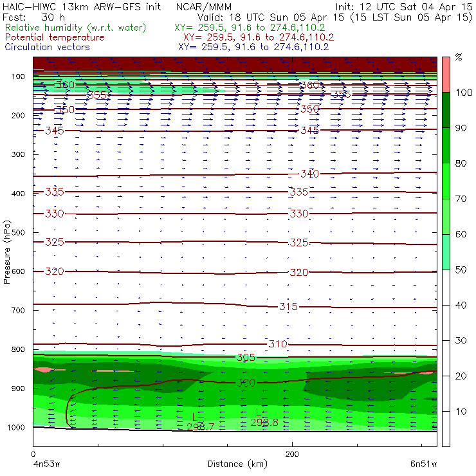Image resolution: width=476 pixels, height=476 pixels.
Task: Click the '50' colorbar value label
Action: click(461, 270)
